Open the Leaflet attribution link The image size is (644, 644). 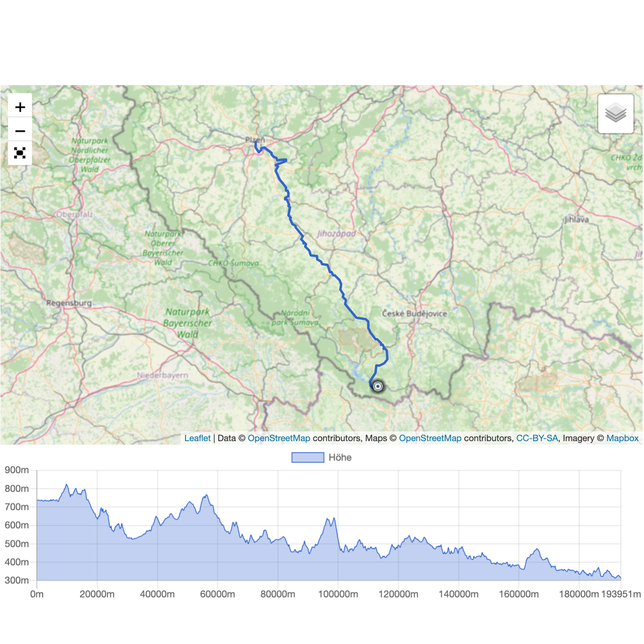click(x=197, y=438)
